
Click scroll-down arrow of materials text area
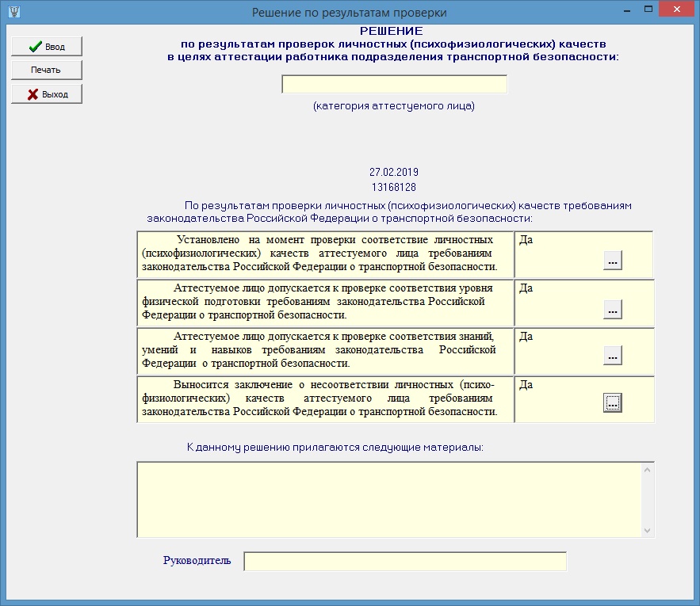coord(648,530)
